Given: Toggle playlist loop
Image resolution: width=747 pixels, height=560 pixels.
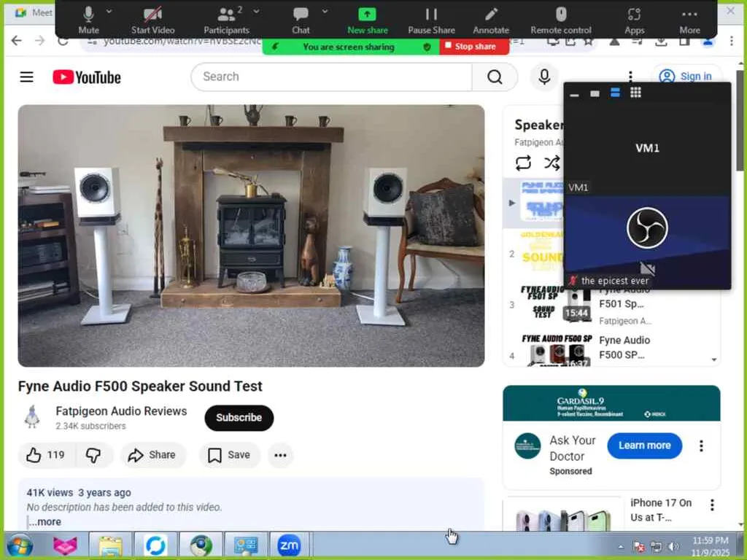Looking at the screenshot, I should 523,163.
